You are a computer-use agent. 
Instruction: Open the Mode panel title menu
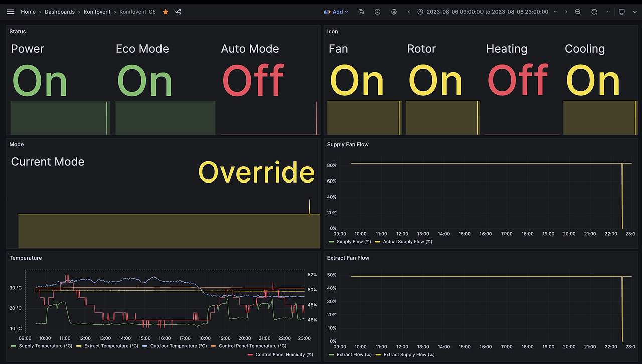(17, 144)
